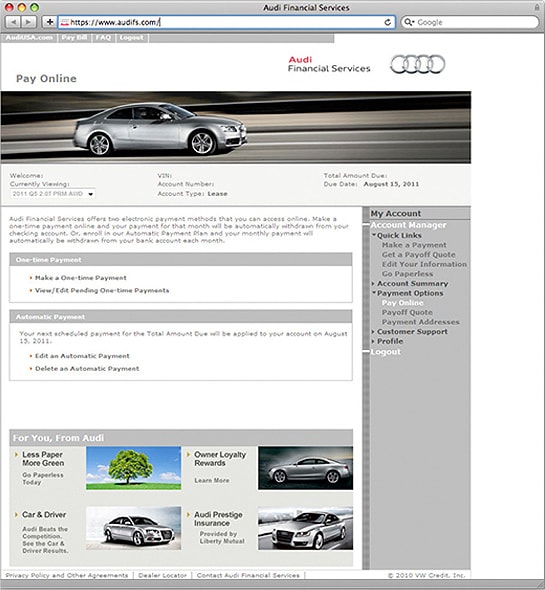The height and width of the screenshot is (590, 545).
Task: Click the due date August 15, 2011
Action: click(x=391, y=184)
